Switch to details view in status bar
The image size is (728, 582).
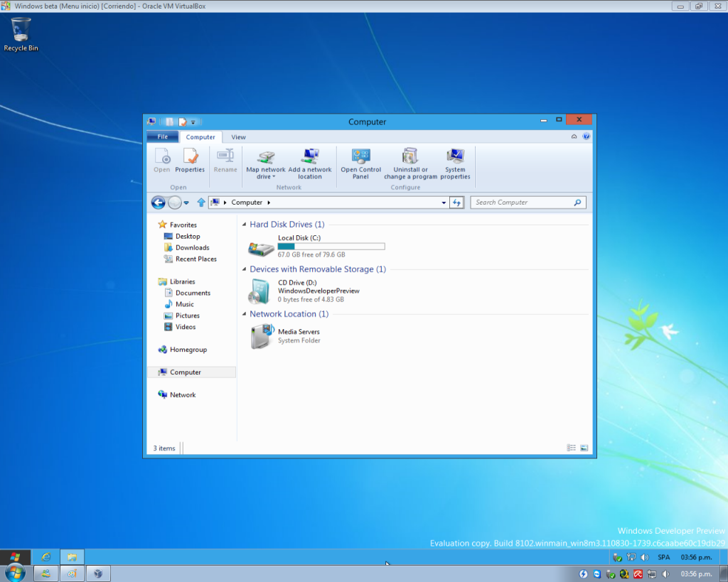click(571, 448)
